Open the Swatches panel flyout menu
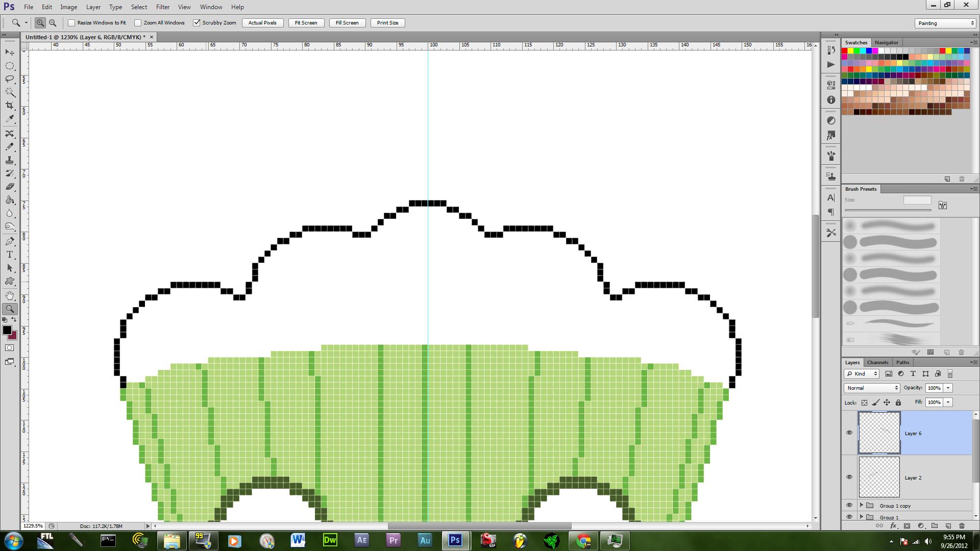 point(973,42)
